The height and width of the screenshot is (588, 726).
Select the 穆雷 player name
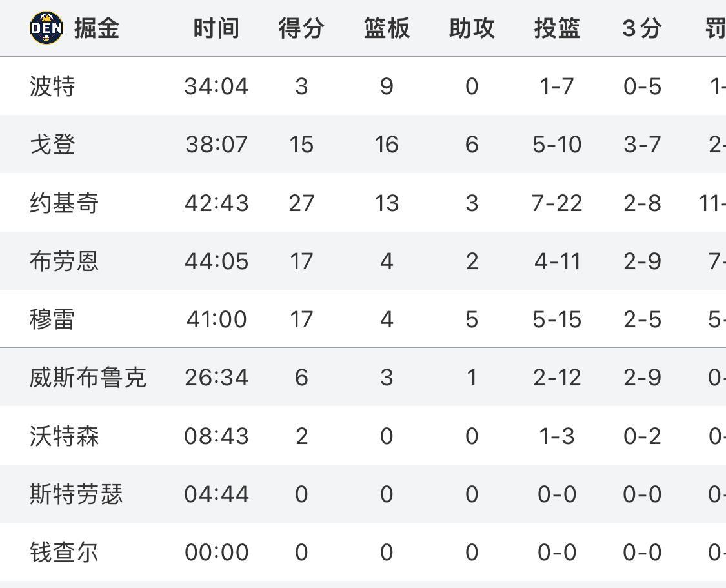[52, 319]
